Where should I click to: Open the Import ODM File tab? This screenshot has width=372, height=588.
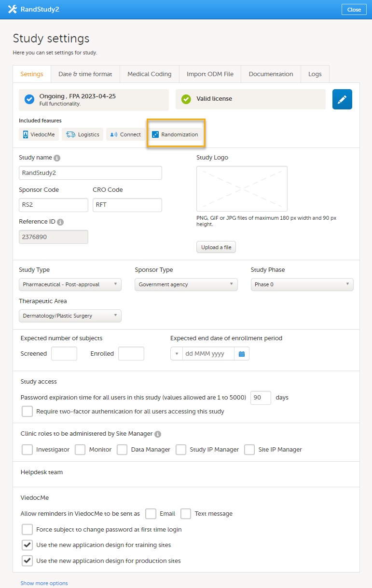pos(210,74)
